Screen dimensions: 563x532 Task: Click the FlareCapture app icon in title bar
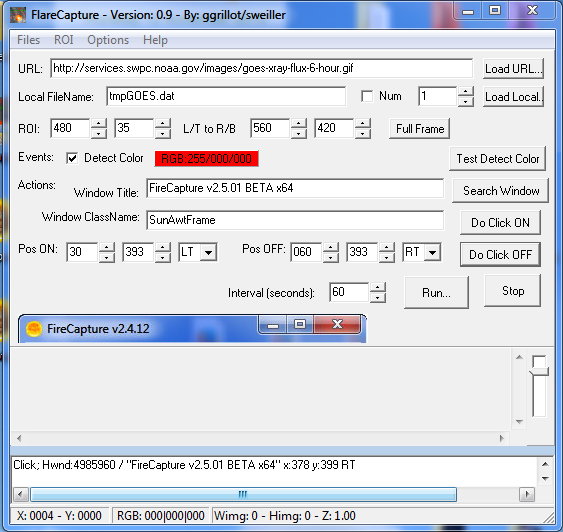[x=18, y=15]
